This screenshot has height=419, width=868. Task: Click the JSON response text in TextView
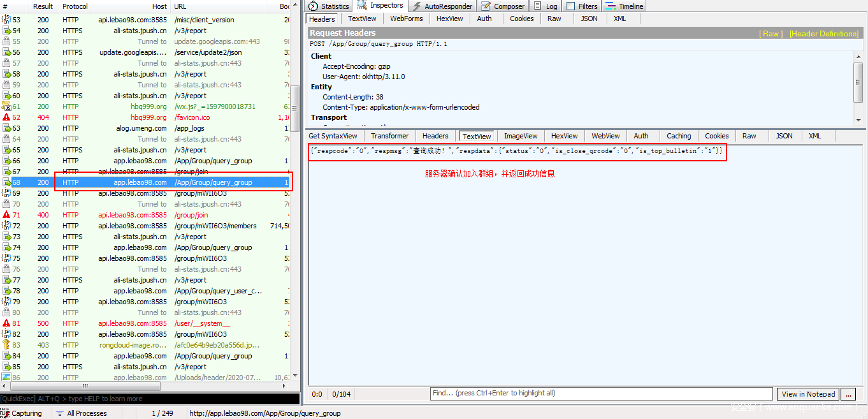coord(517,152)
